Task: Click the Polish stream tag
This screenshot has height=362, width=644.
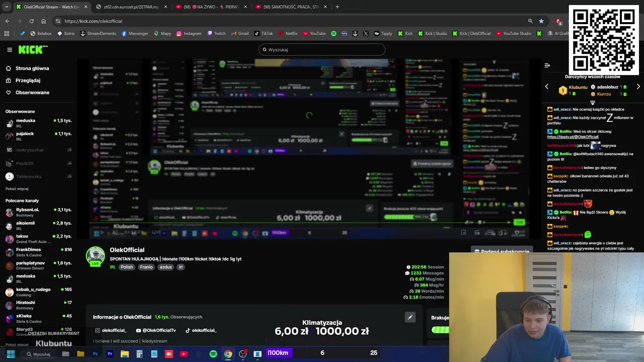Action: coord(127,267)
